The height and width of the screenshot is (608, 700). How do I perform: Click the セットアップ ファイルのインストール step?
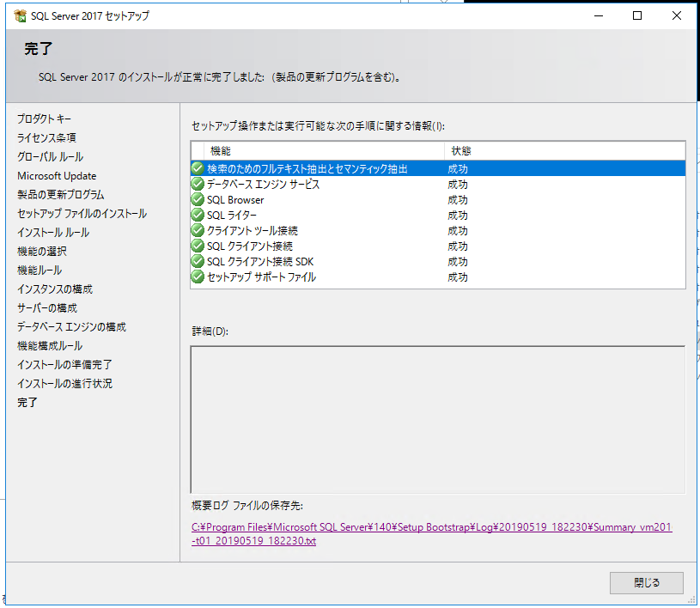pos(82,213)
